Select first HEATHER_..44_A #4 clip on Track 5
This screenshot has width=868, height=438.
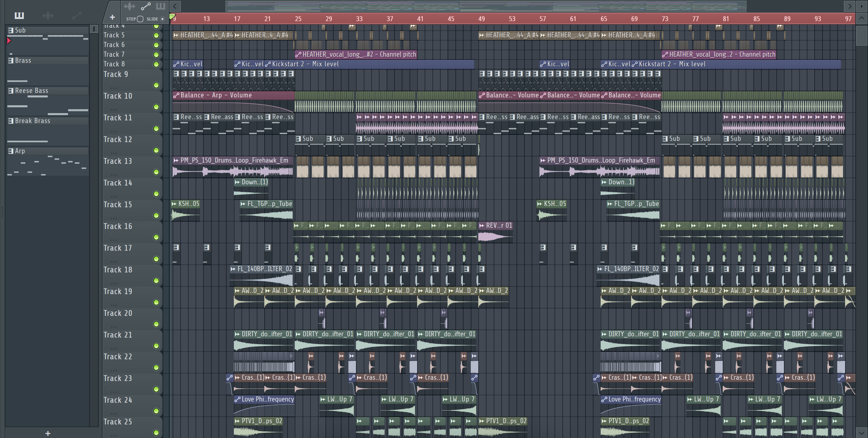pyautogui.click(x=203, y=35)
